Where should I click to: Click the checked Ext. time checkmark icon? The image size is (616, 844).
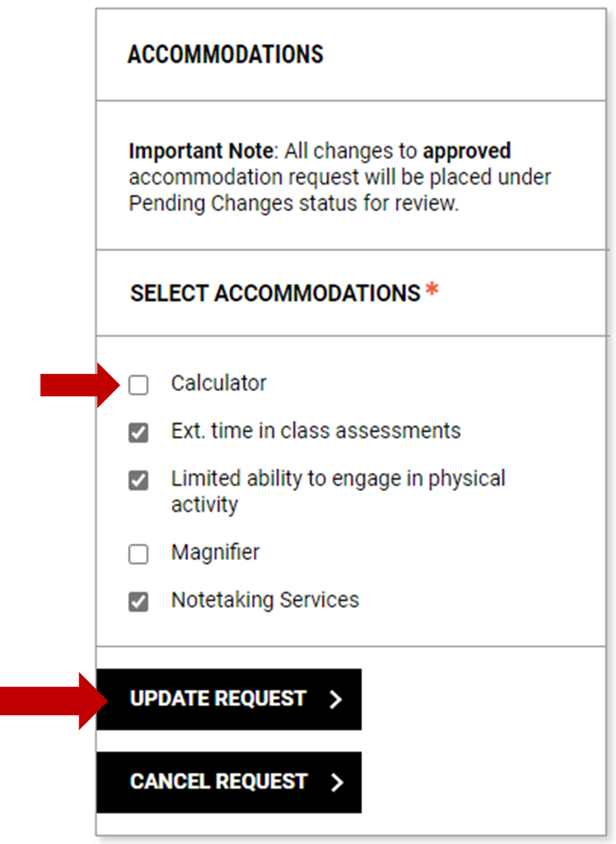(x=138, y=430)
